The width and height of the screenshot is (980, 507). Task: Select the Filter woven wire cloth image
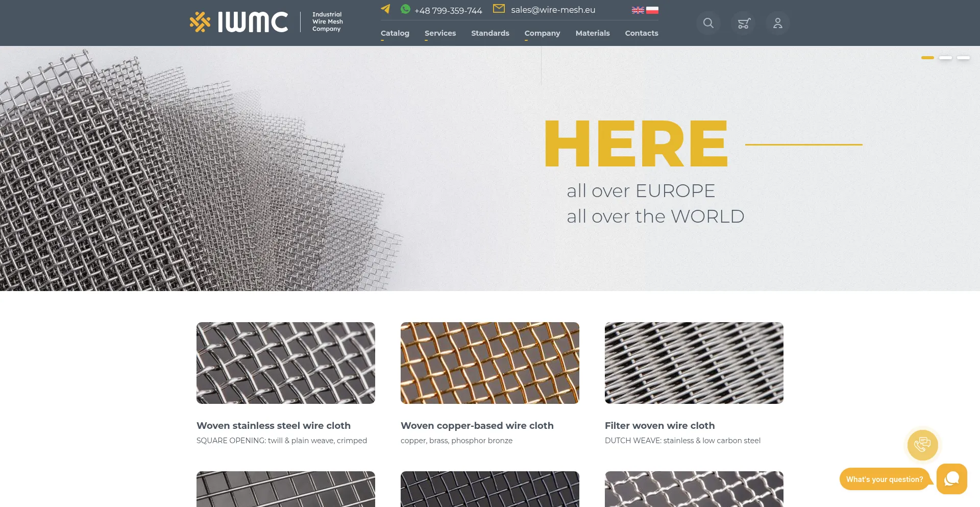pyautogui.click(x=694, y=363)
